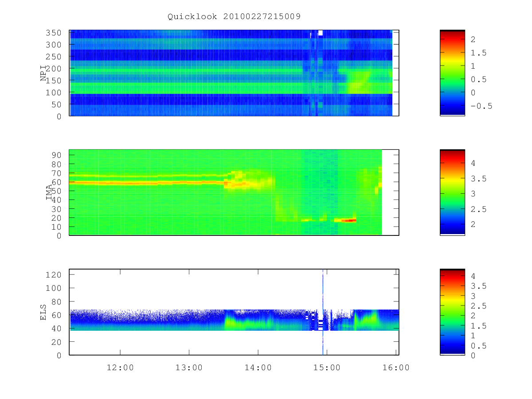Image resolution: width=532 pixels, height=399 pixels.
Task: Click the 14:00 time tick label
Action: [x=258, y=368]
